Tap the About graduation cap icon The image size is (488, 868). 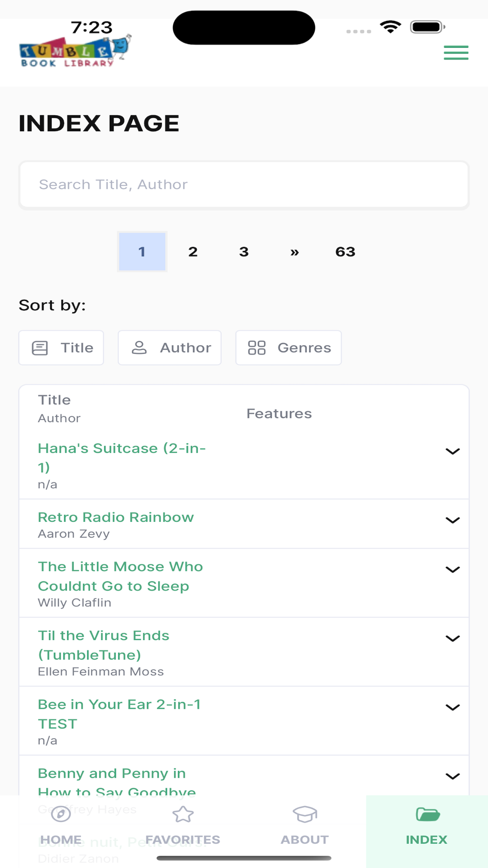click(305, 814)
